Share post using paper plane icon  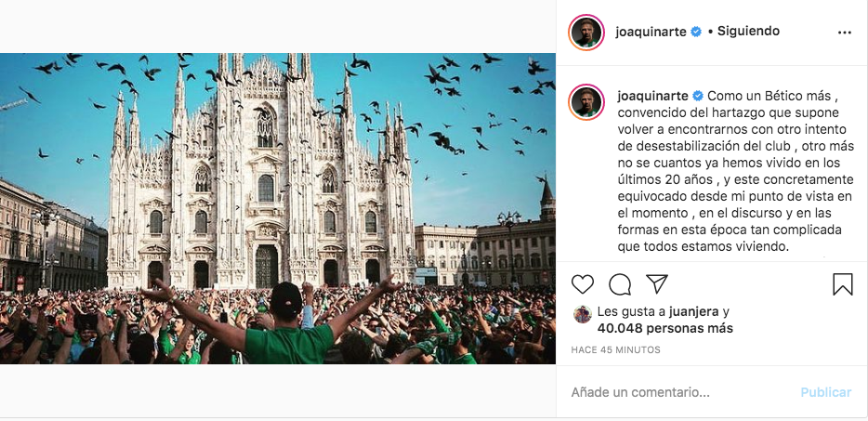click(656, 284)
